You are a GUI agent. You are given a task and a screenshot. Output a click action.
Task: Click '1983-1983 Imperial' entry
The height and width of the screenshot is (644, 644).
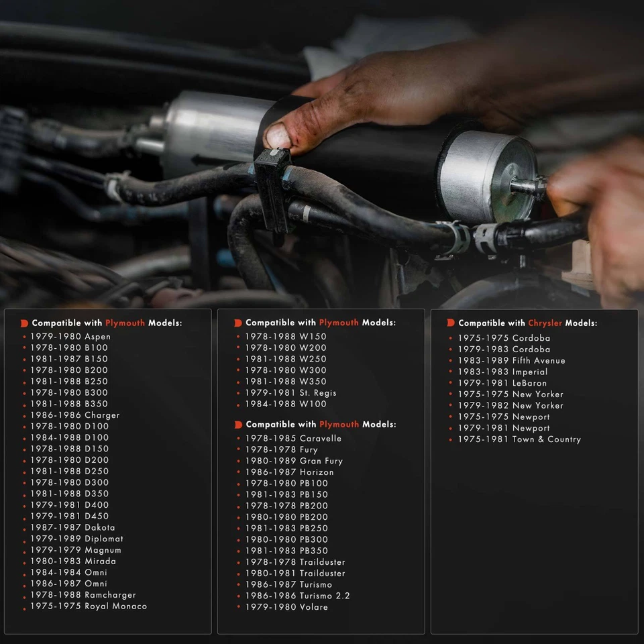point(502,372)
